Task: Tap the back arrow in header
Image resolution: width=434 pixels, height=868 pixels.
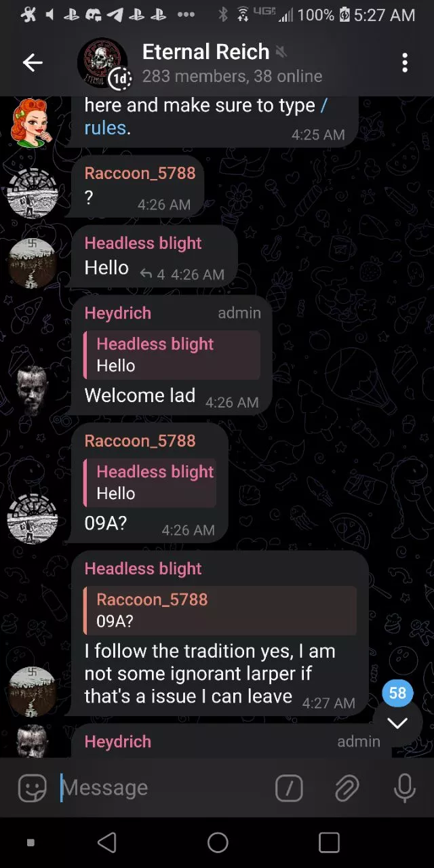Action: (33, 63)
